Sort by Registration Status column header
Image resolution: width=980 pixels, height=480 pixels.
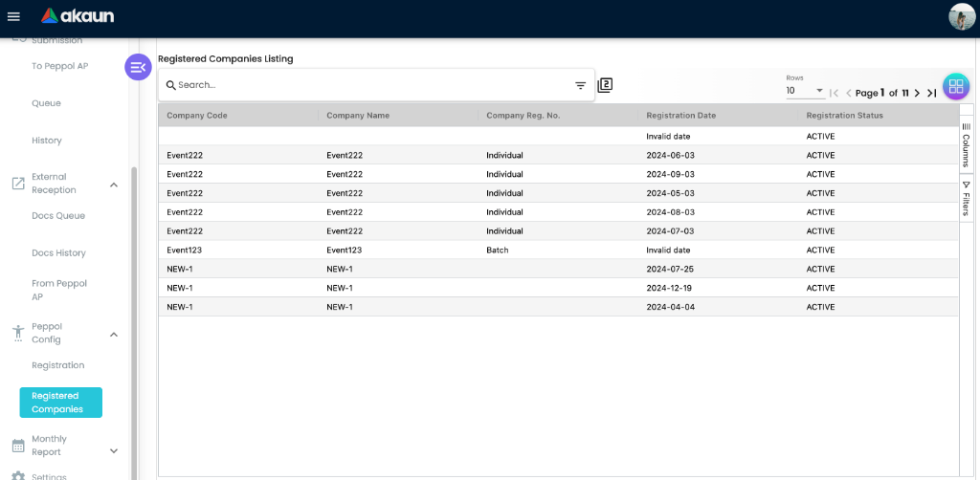(x=879, y=116)
